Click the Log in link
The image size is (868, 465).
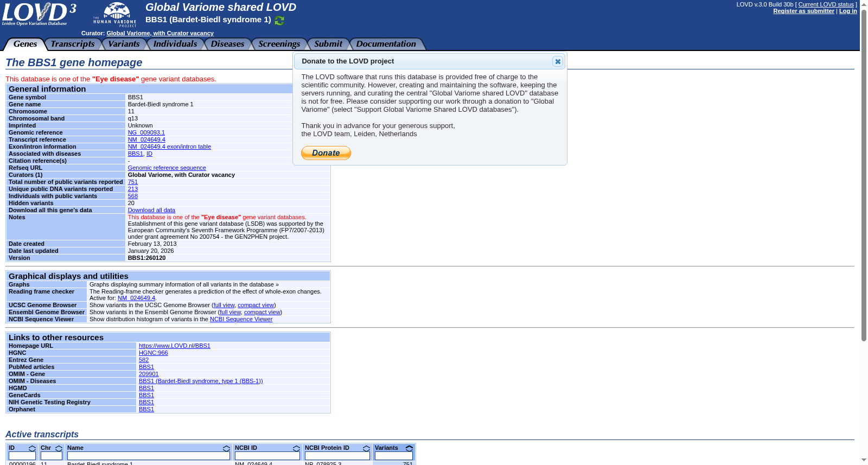848,11
